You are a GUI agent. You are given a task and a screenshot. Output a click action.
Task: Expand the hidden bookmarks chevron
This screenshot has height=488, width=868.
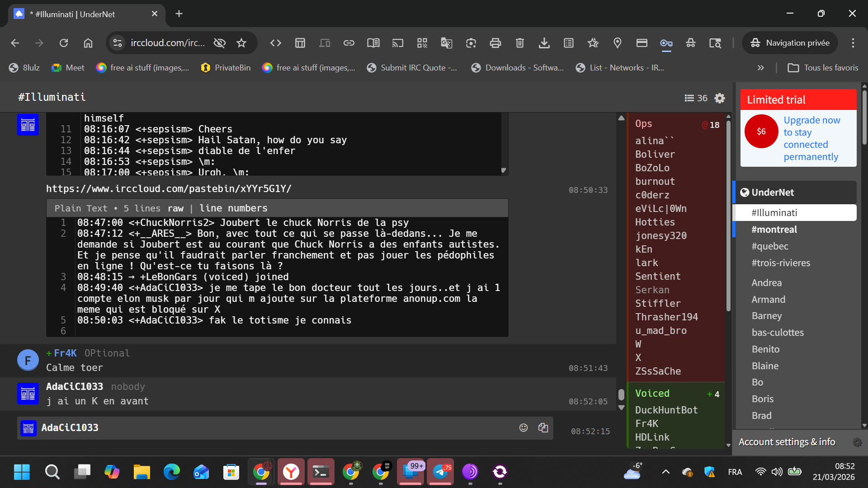click(x=760, y=68)
